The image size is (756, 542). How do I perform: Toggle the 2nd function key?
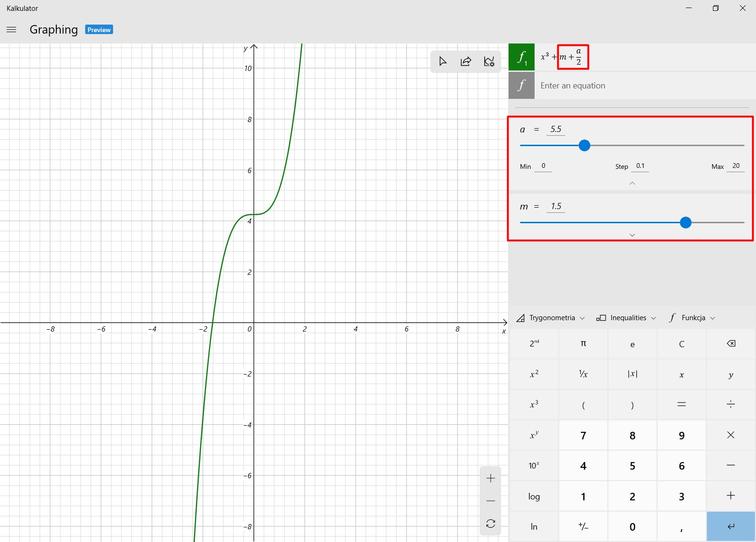pos(534,344)
